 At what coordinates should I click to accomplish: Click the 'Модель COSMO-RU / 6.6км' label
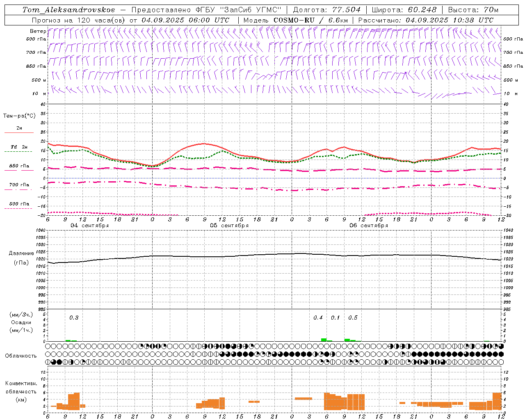[296, 20]
